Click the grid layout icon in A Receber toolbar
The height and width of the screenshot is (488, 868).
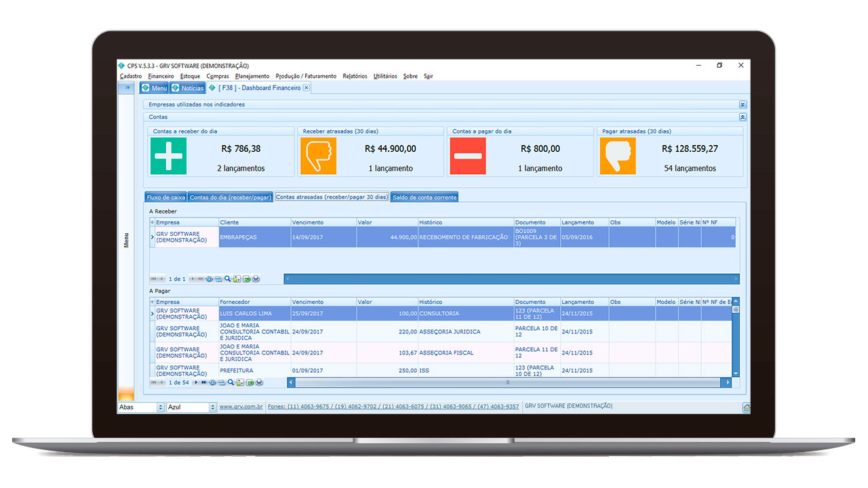[x=218, y=279]
